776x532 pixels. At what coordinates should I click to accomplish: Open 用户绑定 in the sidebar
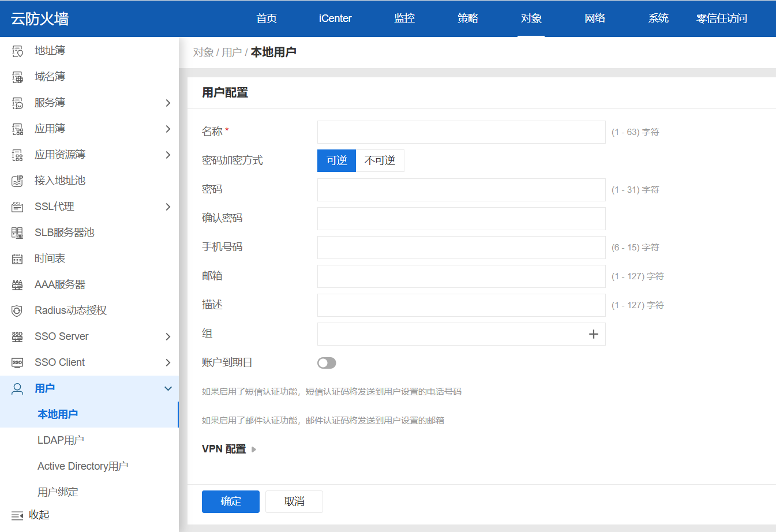(89, 492)
